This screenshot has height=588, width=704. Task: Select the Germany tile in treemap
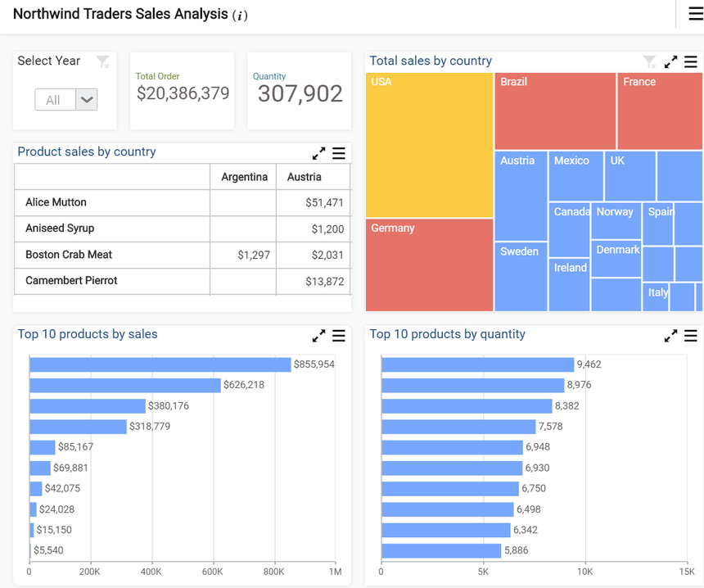(x=429, y=265)
